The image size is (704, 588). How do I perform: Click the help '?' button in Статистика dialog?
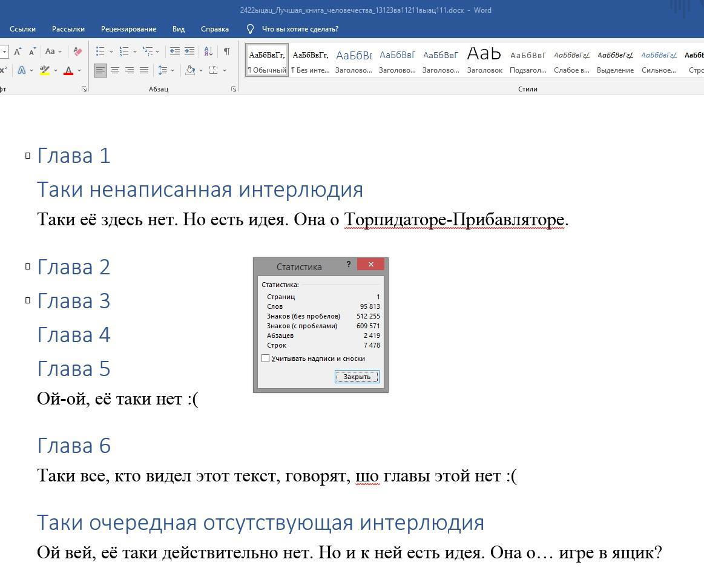(x=348, y=265)
